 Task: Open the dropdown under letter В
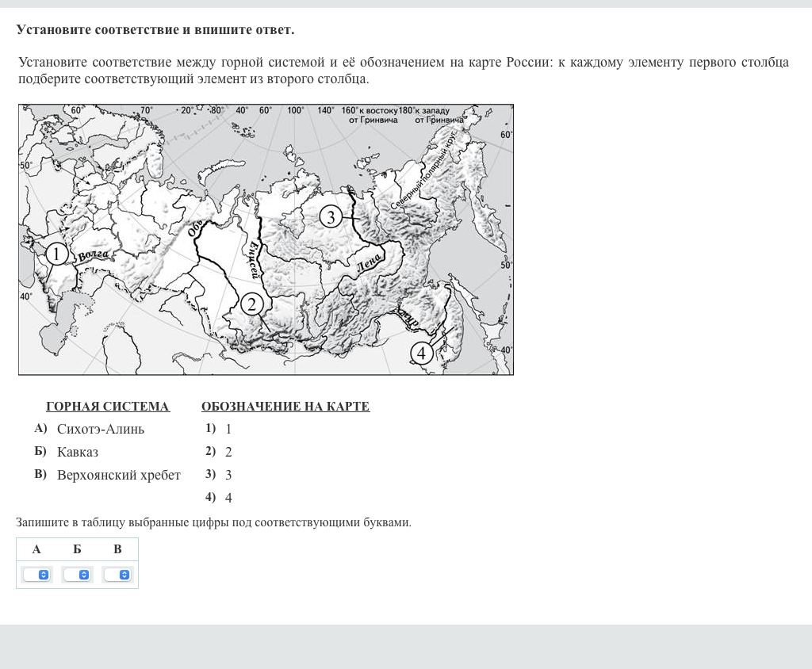pyautogui.click(x=117, y=575)
